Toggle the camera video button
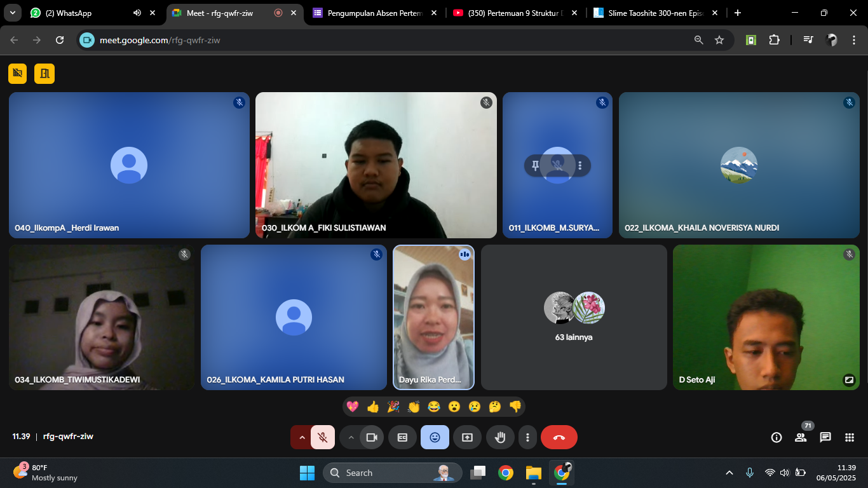Screen dimensions: 868x488 372,437
